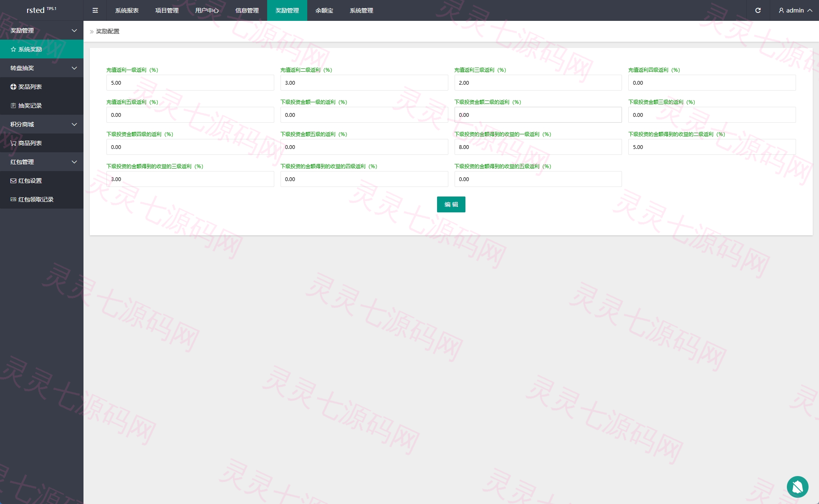Collapse the 转盘抽奖 sidebar group
819x504 pixels.
[74, 68]
